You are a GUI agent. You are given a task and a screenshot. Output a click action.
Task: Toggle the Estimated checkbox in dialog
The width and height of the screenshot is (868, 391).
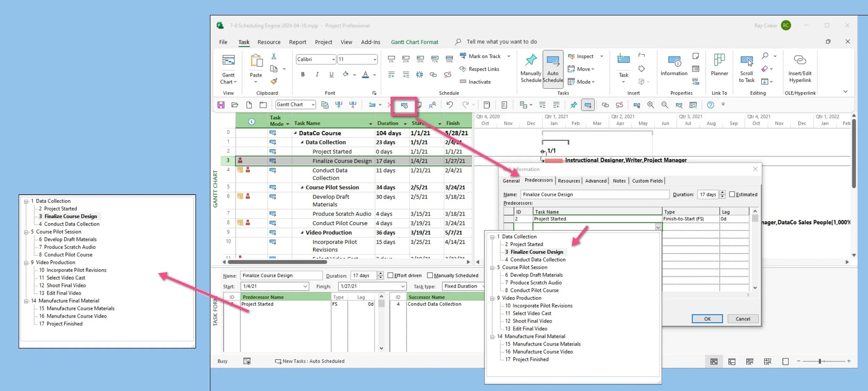pyautogui.click(x=732, y=194)
